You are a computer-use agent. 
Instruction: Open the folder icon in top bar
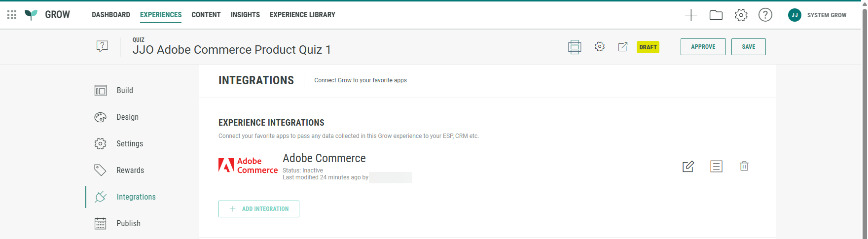point(716,15)
